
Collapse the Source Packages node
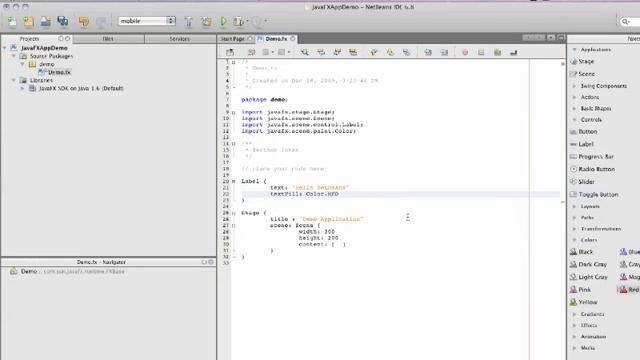13,56
